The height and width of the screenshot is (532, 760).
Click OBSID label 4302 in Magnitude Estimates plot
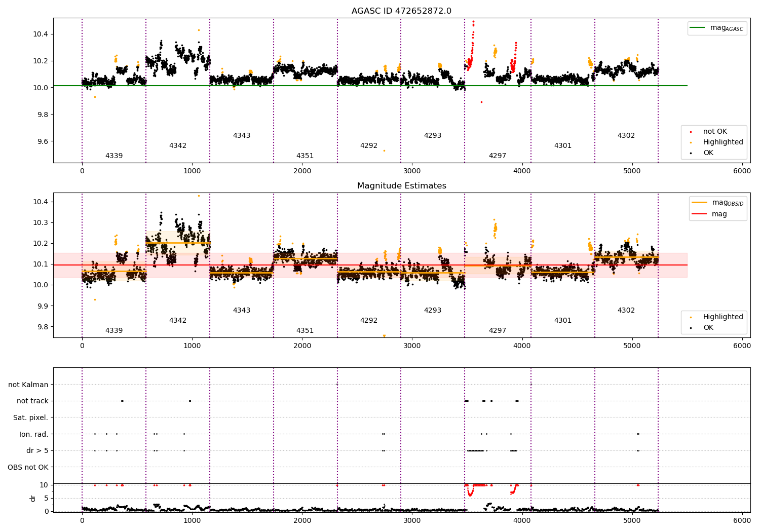point(626,311)
